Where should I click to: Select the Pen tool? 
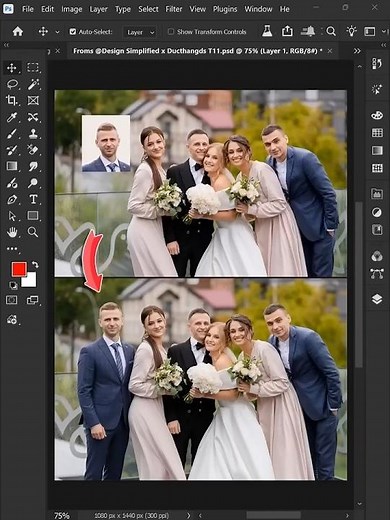[12, 199]
